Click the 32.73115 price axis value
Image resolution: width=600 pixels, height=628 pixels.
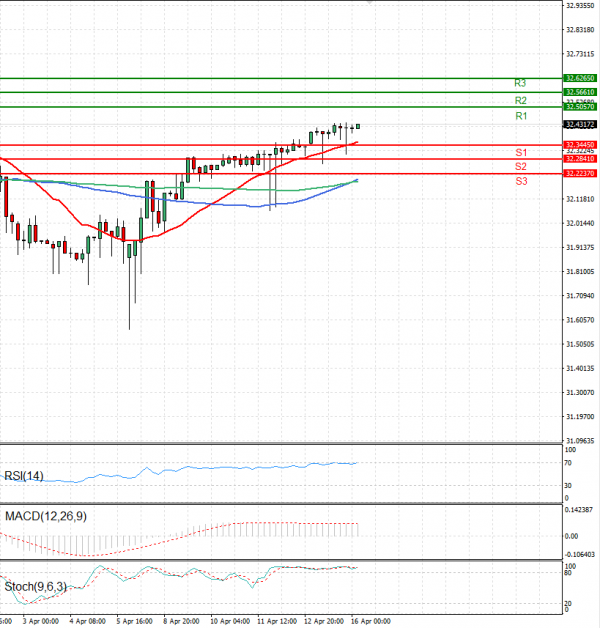tap(580, 54)
